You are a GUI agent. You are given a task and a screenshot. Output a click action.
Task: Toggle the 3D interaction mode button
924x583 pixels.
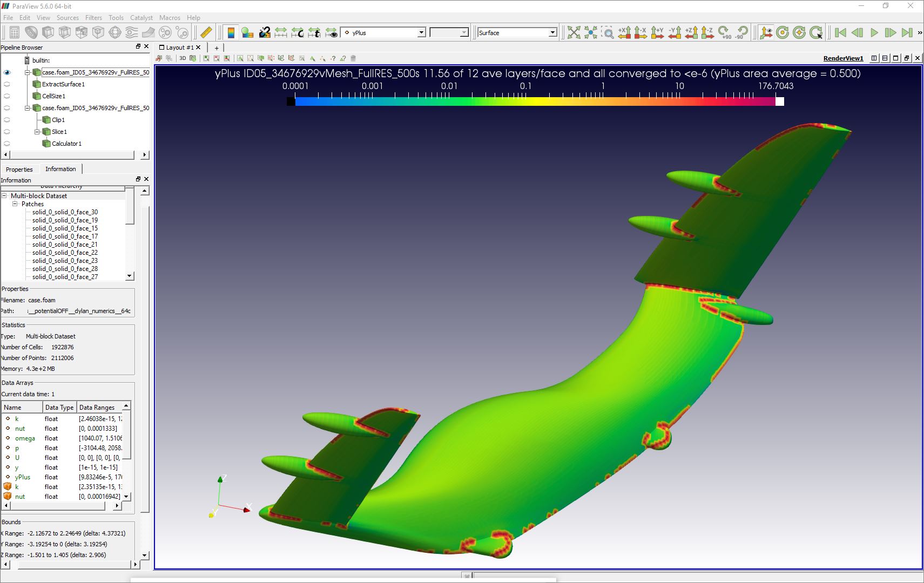coord(183,58)
